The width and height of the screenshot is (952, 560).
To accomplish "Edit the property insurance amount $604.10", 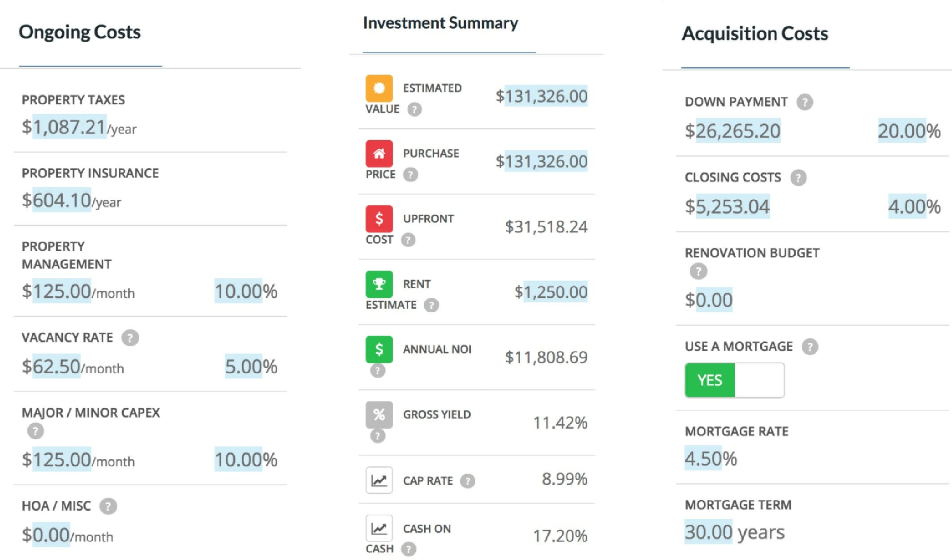I will pos(62,200).
